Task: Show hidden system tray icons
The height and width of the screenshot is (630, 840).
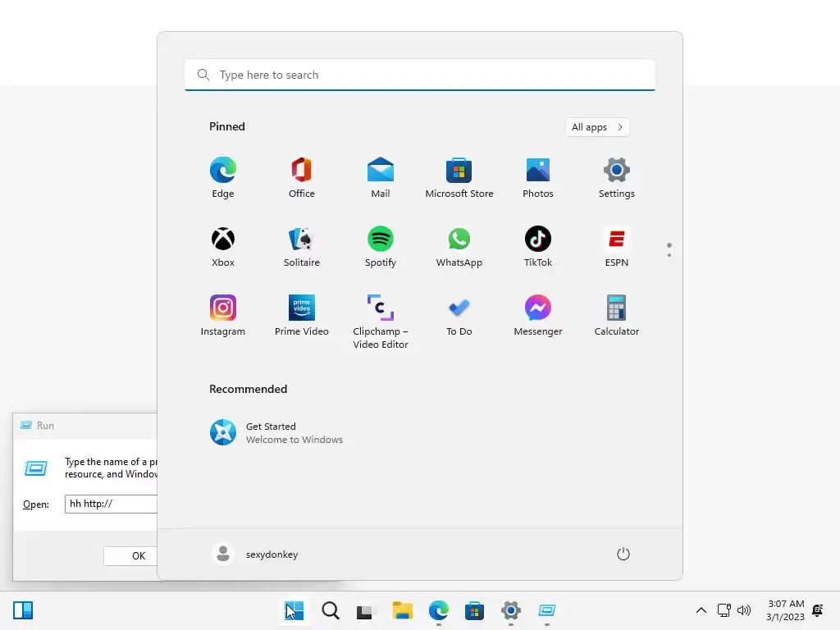Action: 701,610
